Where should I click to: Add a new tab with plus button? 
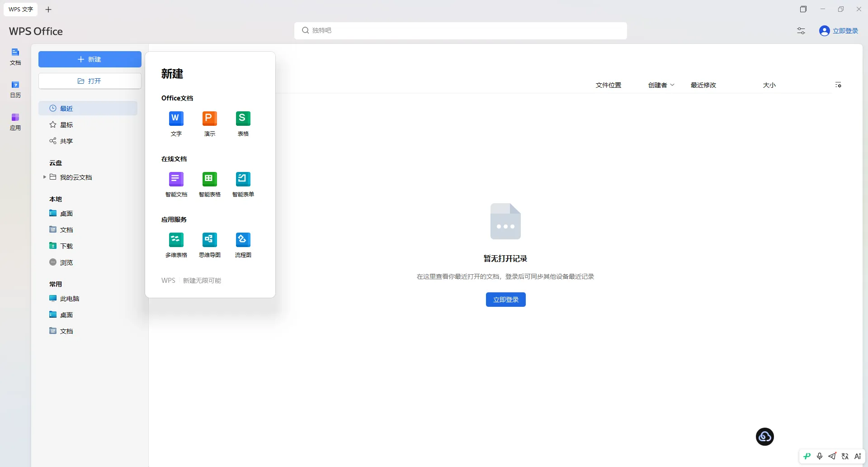click(48, 10)
